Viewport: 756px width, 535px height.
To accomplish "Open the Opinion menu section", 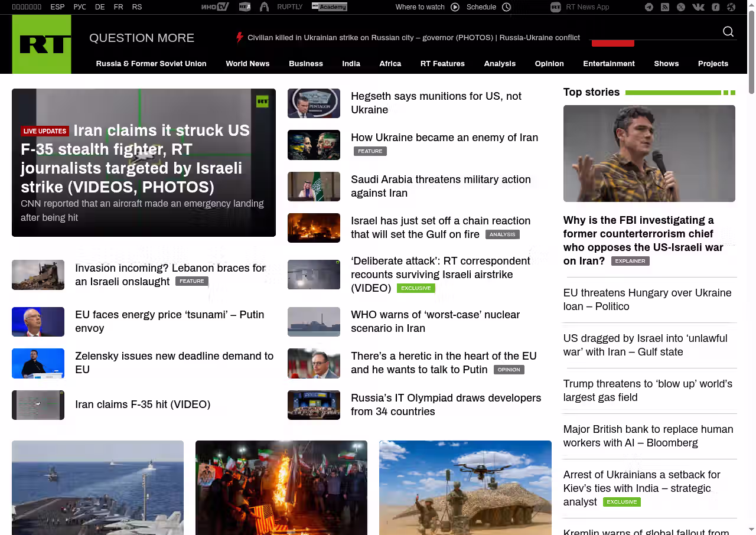I will [549, 64].
